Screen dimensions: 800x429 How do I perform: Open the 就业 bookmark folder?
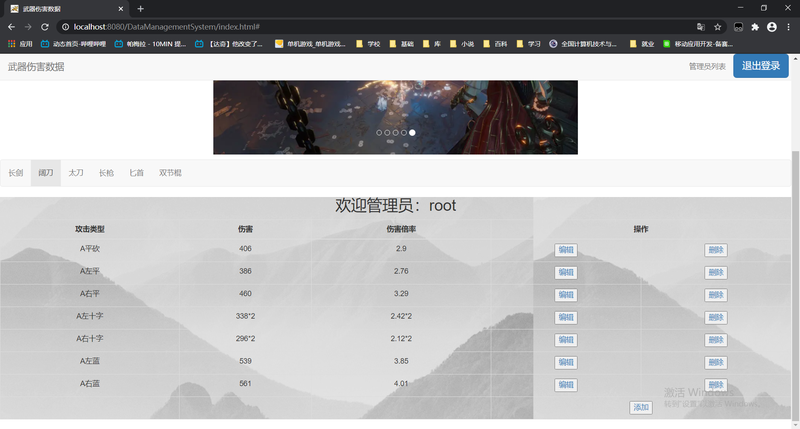pyautogui.click(x=642, y=44)
